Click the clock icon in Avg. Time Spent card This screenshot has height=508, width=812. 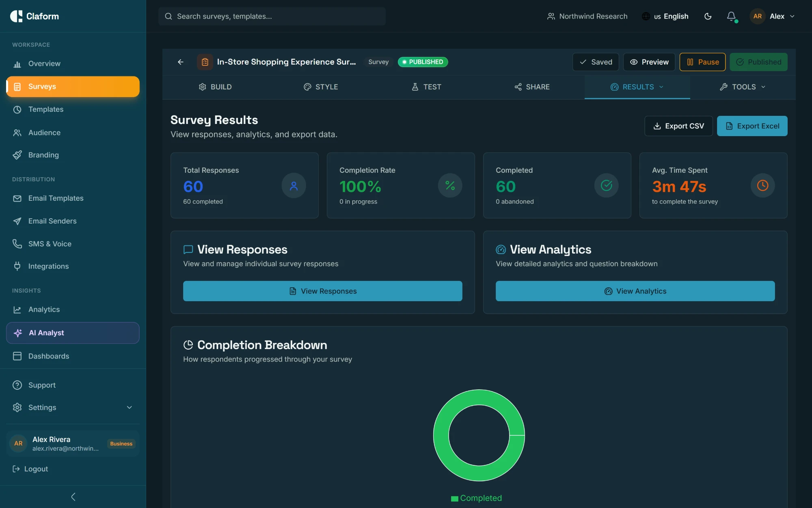point(762,185)
